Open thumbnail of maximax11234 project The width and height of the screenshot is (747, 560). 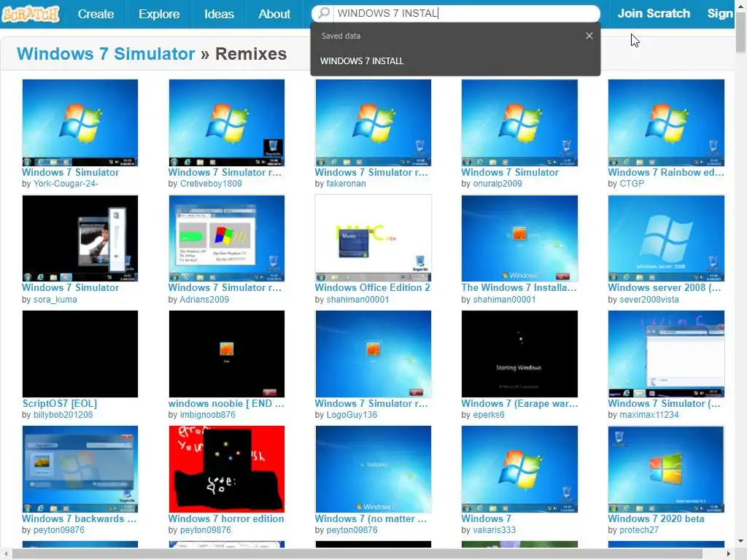coord(666,354)
